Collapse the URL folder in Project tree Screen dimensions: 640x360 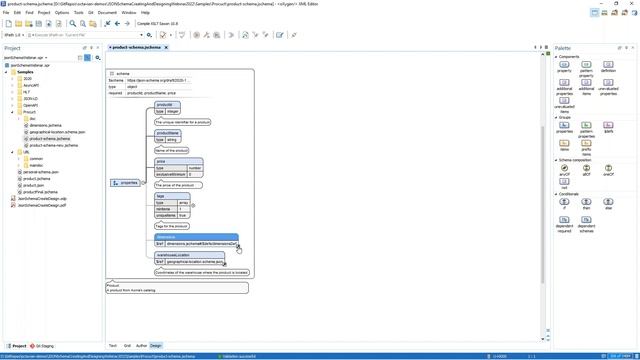pos(12,152)
